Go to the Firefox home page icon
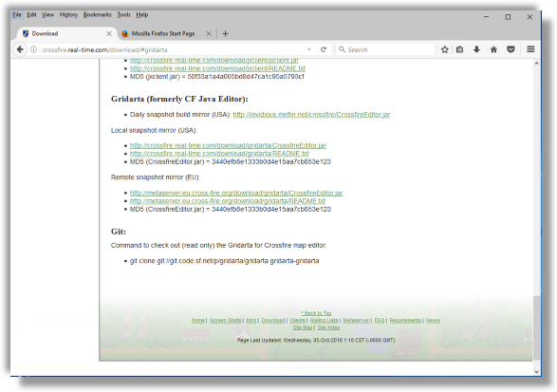557x392 pixels. pos(493,49)
